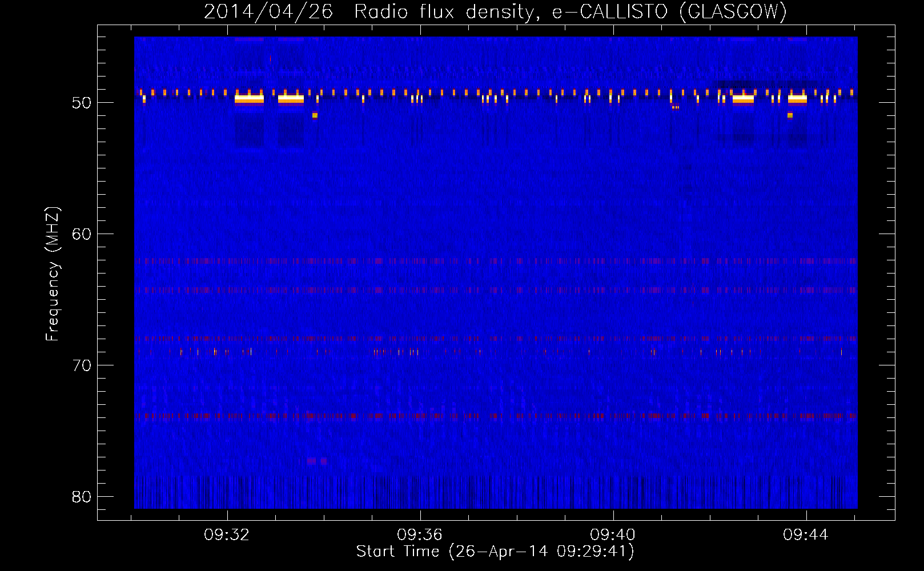The width and height of the screenshot is (924, 571).
Task: Click the 09:44 time tick label
Action: coord(806,535)
